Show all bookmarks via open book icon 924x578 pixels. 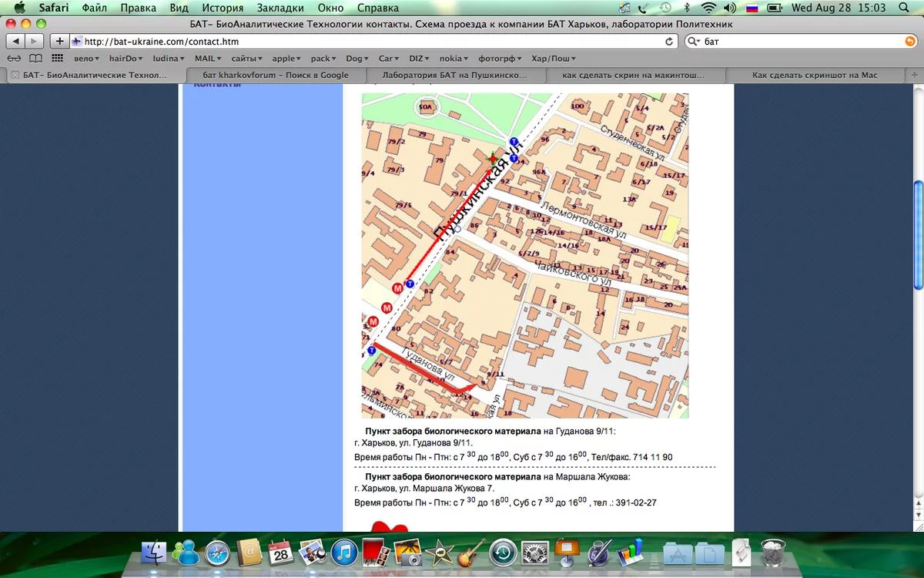pos(35,59)
